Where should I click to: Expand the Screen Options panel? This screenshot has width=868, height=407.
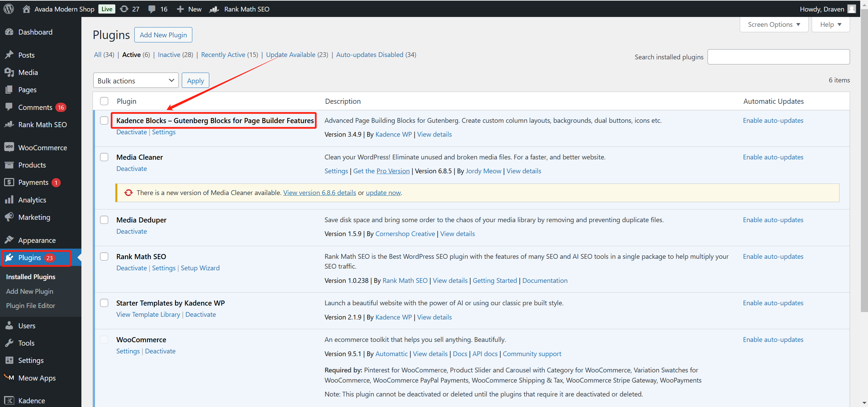click(774, 24)
